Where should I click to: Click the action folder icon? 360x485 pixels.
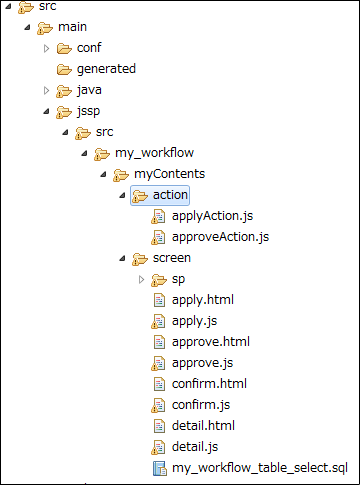140,196
